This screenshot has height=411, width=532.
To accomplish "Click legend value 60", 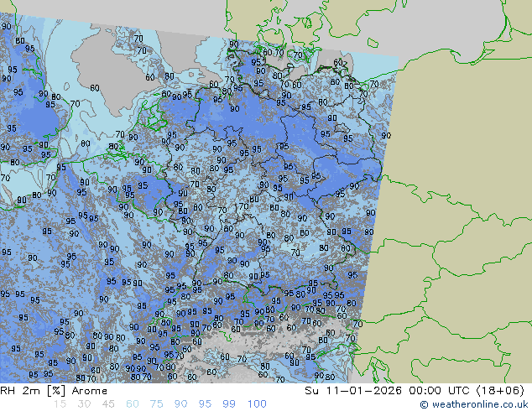I will click(133, 404).
